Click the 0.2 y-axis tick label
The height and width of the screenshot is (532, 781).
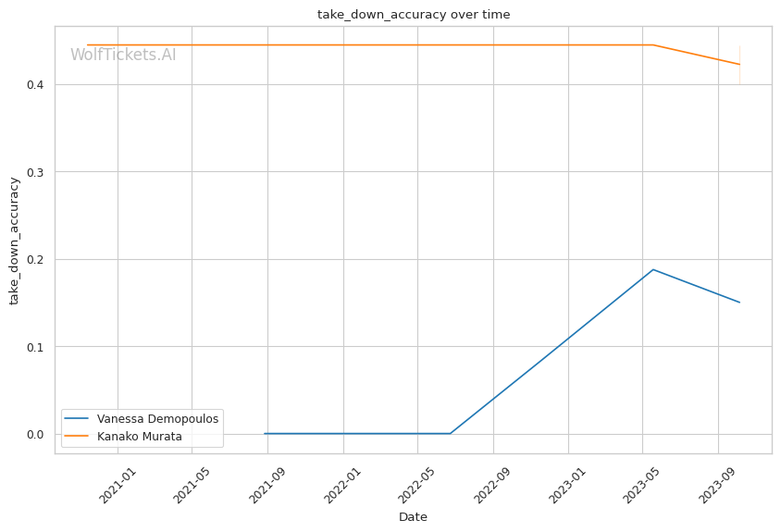tap(38, 260)
